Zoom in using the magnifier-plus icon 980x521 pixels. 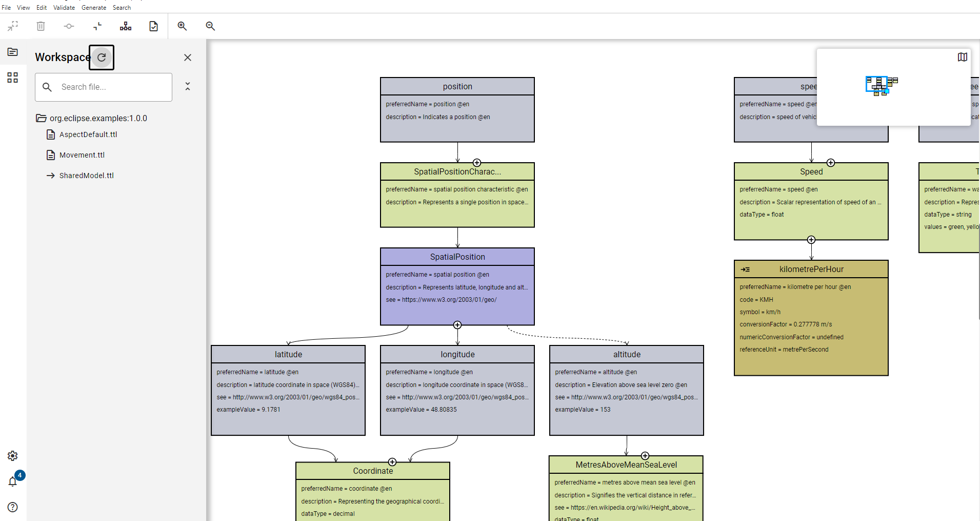click(182, 26)
